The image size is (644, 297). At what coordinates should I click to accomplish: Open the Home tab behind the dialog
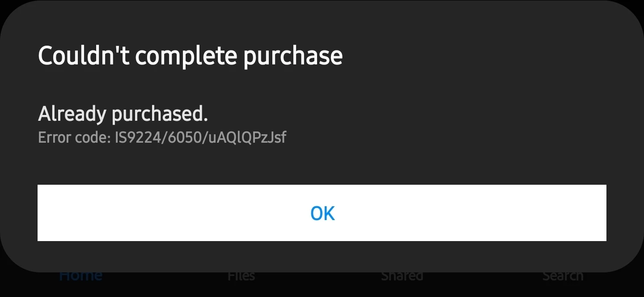[80, 276]
